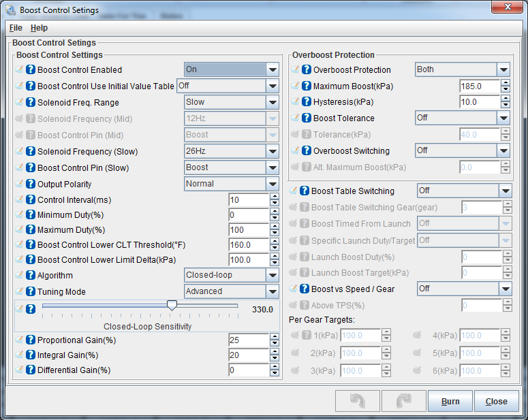The height and width of the screenshot is (420, 528).
Task: Show help for Proportional Gain(%)
Action: tap(31, 340)
